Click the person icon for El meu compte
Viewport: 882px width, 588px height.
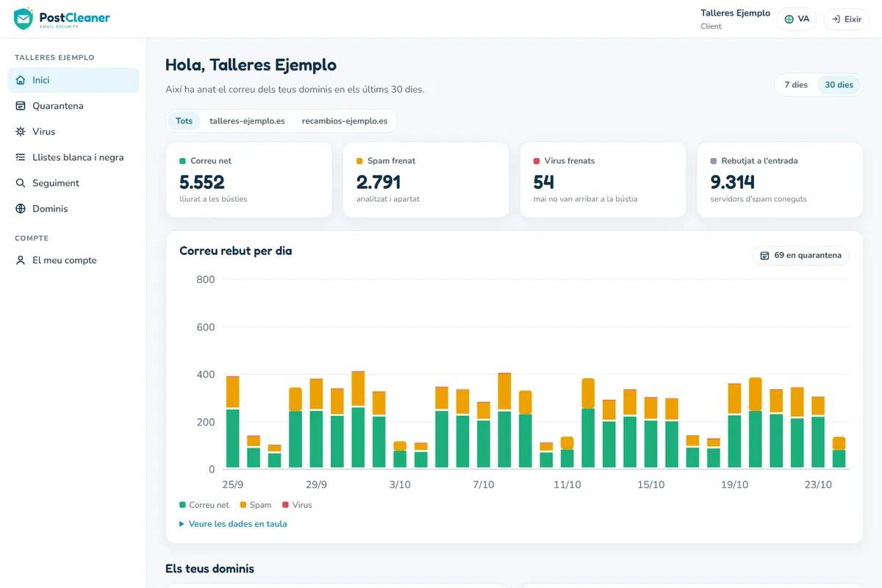(21, 260)
